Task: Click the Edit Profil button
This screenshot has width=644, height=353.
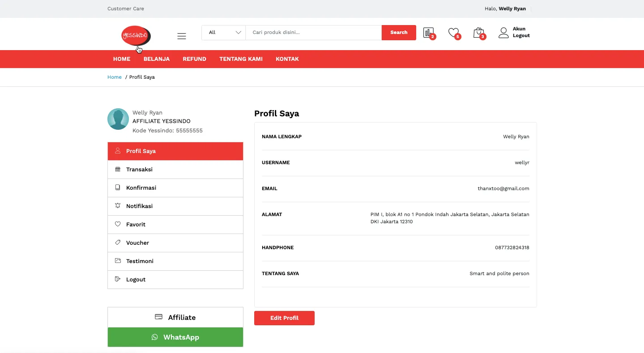Action: point(284,318)
